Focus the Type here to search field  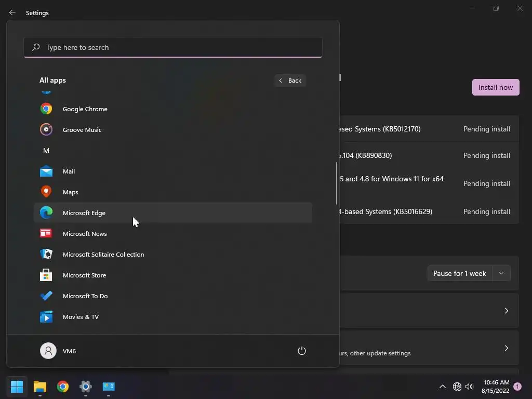(173, 47)
